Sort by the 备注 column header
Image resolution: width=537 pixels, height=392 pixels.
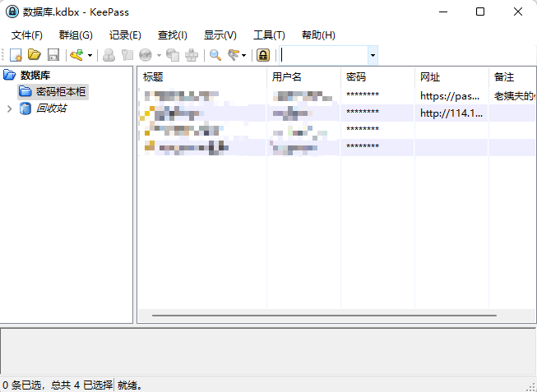pos(512,76)
